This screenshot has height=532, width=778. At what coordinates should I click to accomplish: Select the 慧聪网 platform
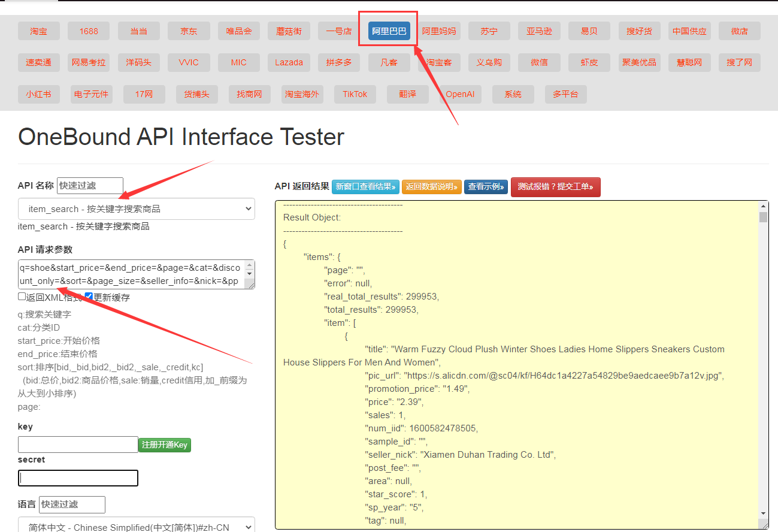[x=689, y=62]
